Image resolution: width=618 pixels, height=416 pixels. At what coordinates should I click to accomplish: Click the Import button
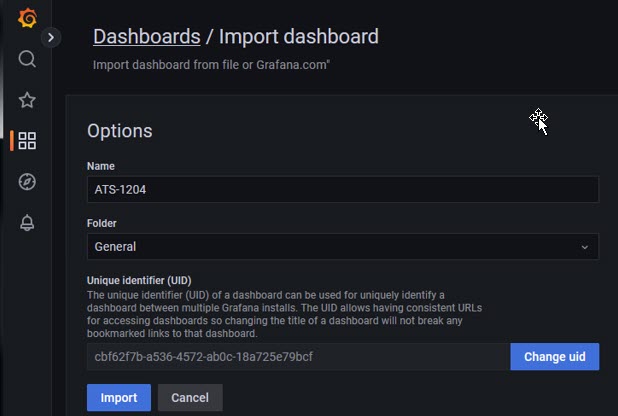tap(119, 397)
